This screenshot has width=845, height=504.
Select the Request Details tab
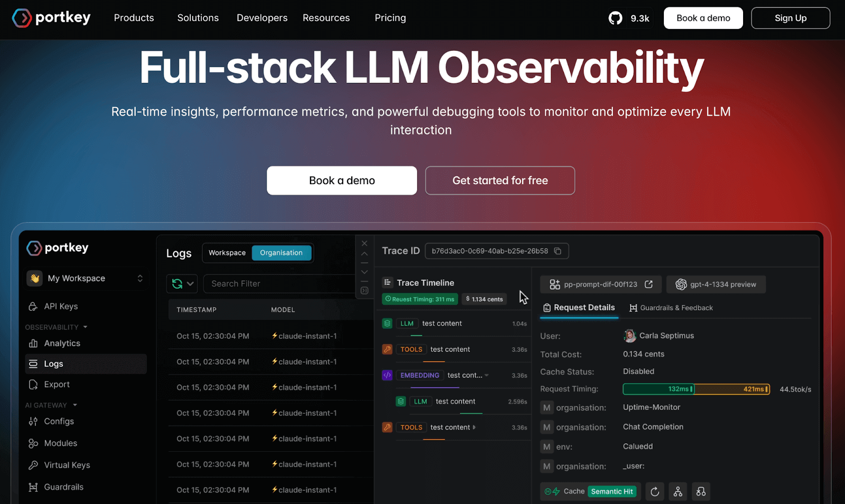point(579,308)
